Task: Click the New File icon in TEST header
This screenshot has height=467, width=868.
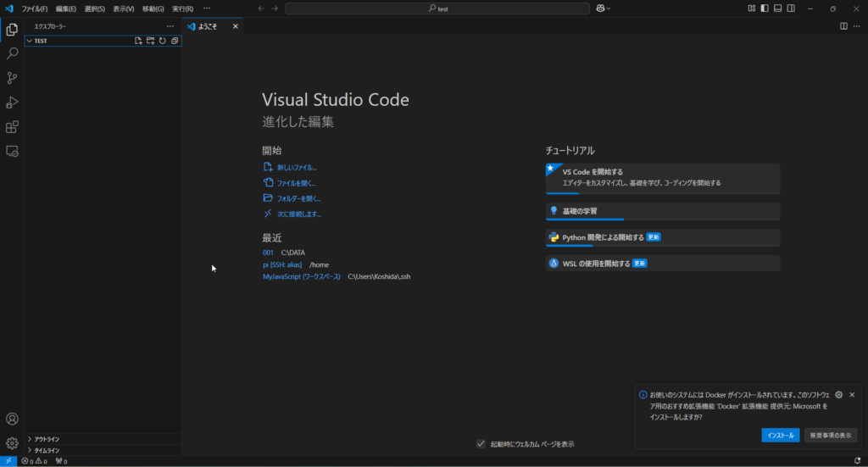Action: (x=138, y=41)
